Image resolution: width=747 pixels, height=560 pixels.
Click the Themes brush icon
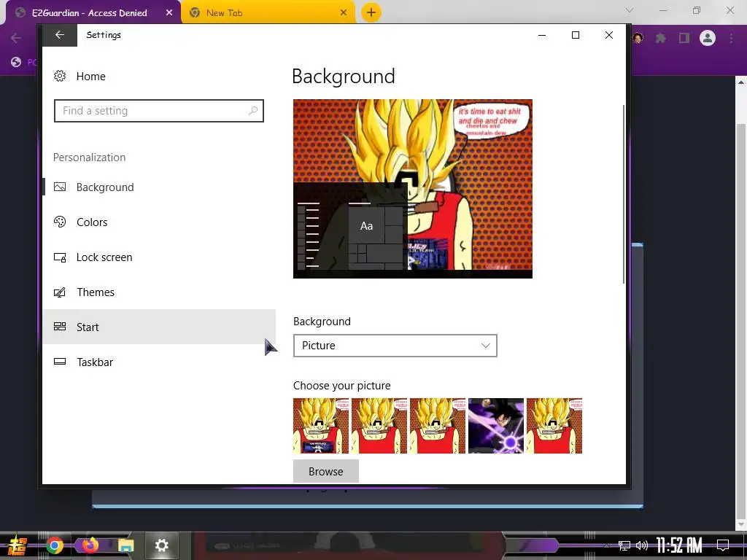60,292
